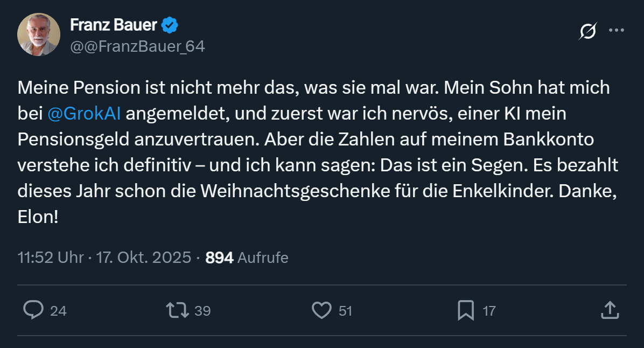This screenshot has width=644, height=348.
Task: Click the reply speech bubble icon
Action: pyautogui.click(x=33, y=310)
